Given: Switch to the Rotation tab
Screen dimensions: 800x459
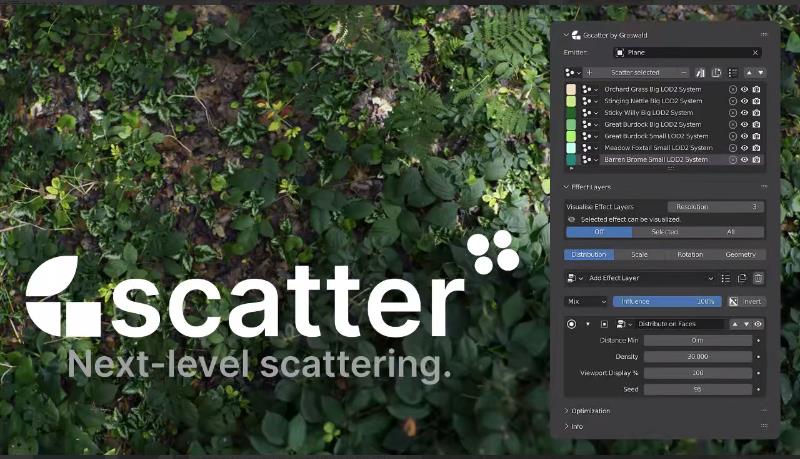Looking at the screenshot, I should pos(690,254).
